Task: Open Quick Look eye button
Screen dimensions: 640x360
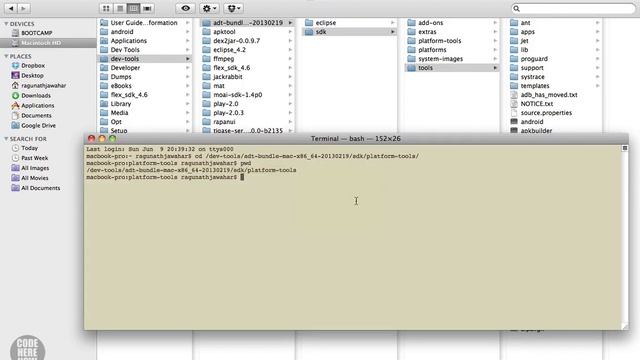Action: (x=185, y=8)
